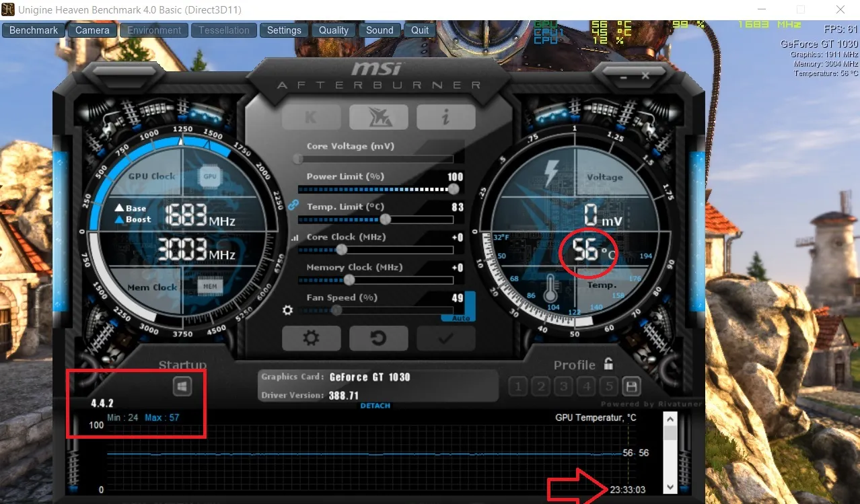Click the Afterburner version 4.4.2 text

102,404
